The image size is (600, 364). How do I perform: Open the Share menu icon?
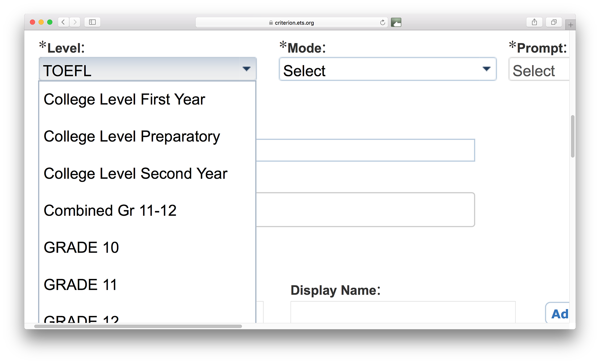coord(534,22)
